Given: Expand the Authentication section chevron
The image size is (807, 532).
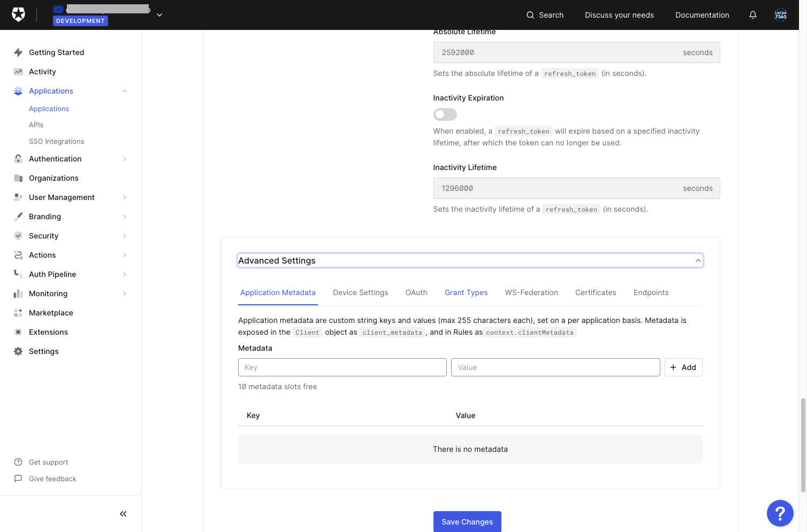Looking at the screenshot, I should (125, 159).
